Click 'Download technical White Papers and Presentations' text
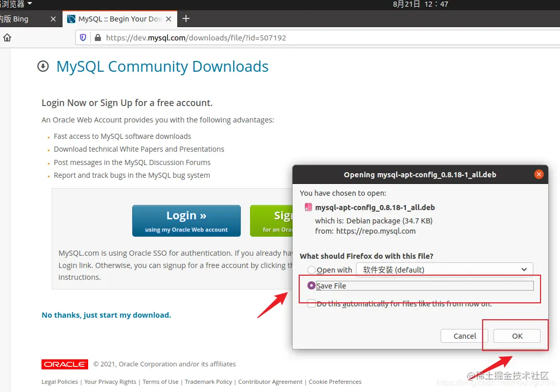 [139, 149]
